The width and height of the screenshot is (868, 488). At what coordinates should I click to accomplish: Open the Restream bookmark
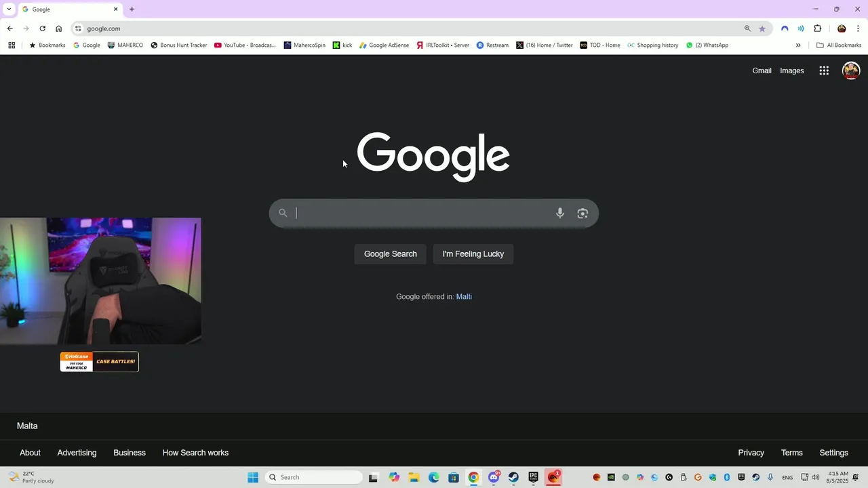point(492,45)
